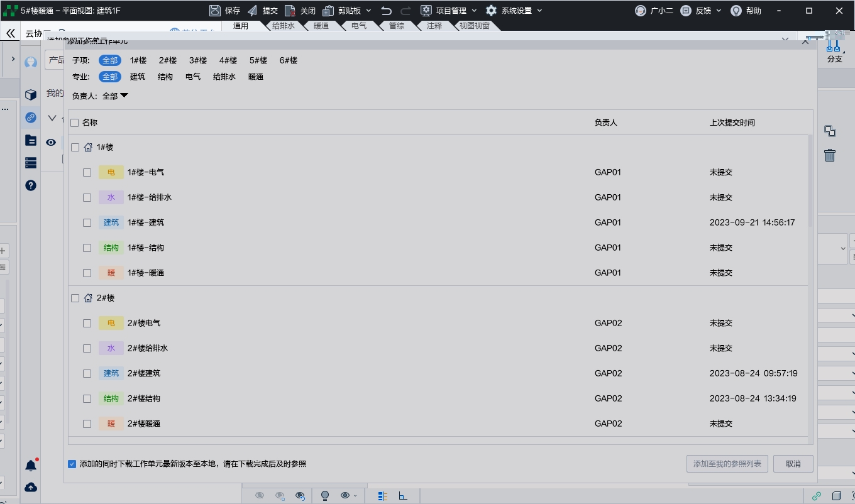Click the Undo arrow icon

386,11
